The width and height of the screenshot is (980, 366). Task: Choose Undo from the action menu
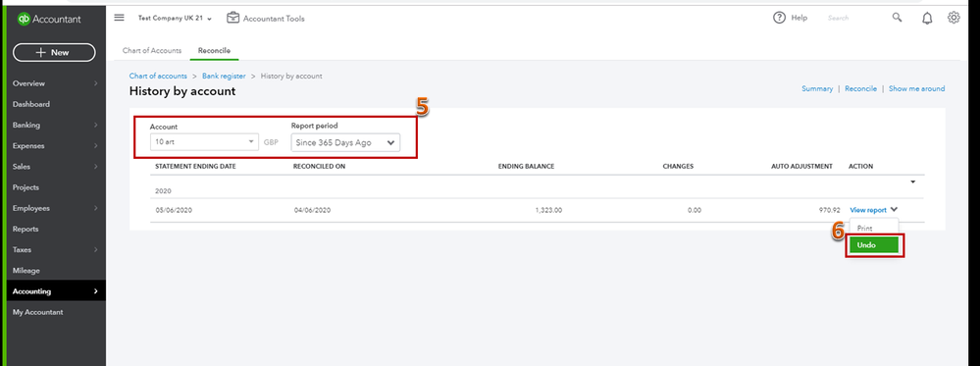(x=873, y=245)
